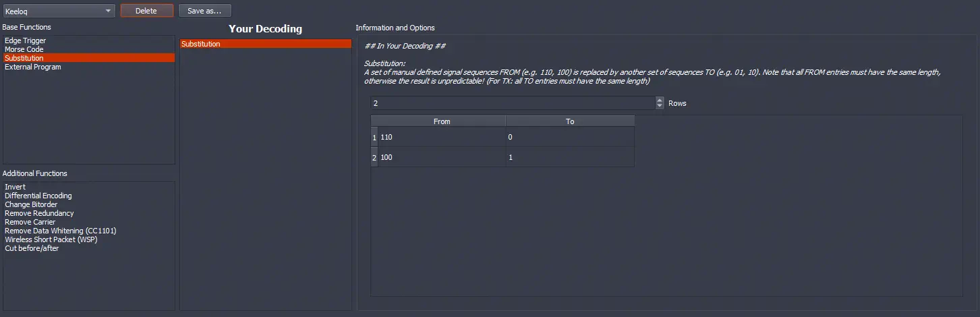Select Remove Data Whitening (CC1101)
The width and height of the screenshot is (980, 317).
click(x=61, y=231)
